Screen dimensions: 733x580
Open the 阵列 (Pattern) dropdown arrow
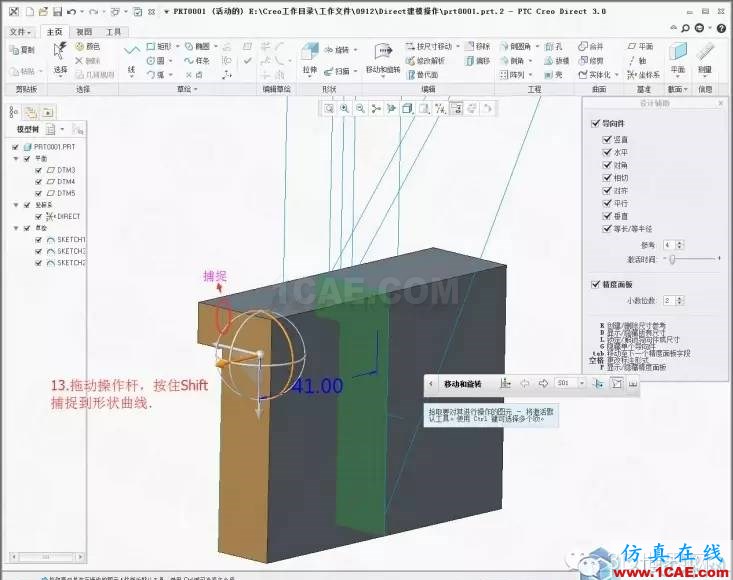point(530,75)
